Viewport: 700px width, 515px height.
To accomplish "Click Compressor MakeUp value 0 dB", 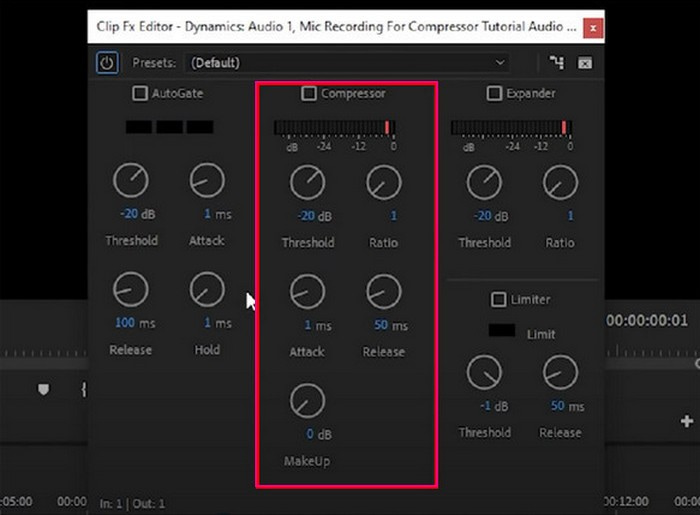I will click(319, 434).
